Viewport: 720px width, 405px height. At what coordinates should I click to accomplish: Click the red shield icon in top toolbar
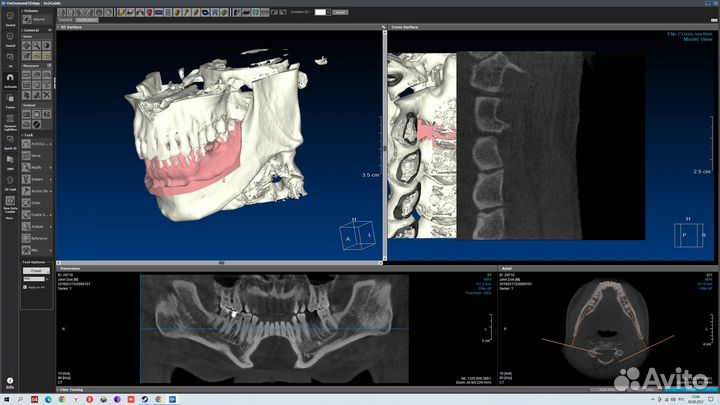[149, 12]
